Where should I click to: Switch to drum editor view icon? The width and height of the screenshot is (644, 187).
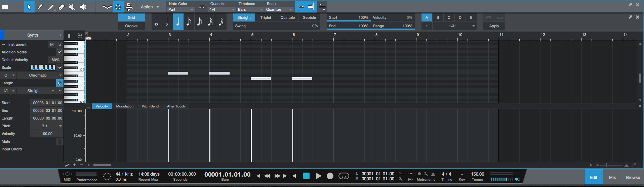pyautogui.click(x=80, y=36)
